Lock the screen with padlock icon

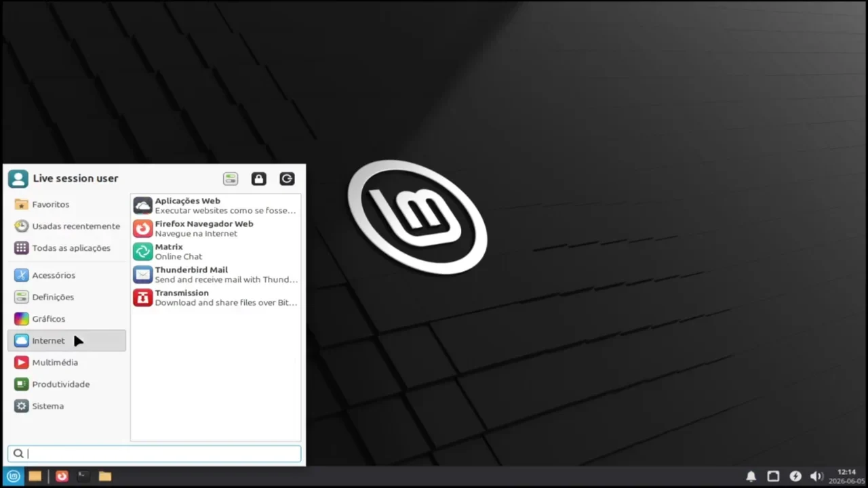(258, 179)
